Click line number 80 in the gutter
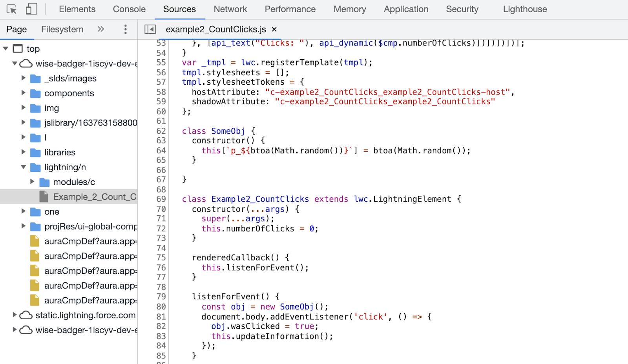 pos(161,306)
